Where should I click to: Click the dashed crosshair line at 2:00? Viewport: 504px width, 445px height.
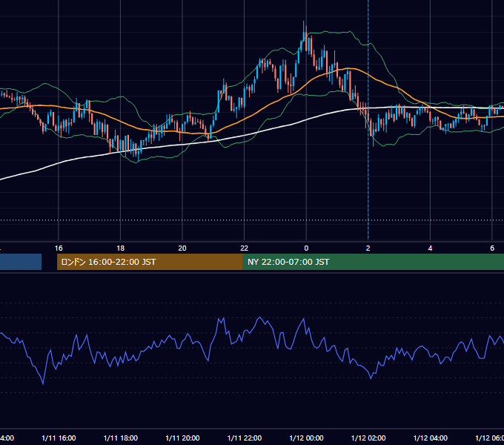pos(368,121)
